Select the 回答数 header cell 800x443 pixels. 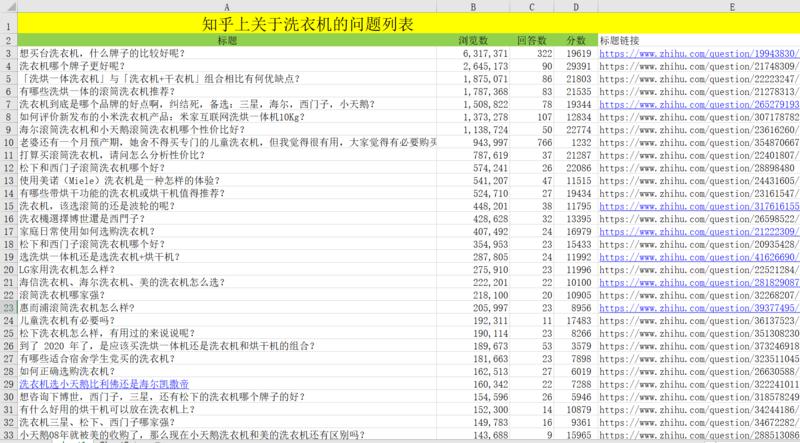[x=532, y=40]
